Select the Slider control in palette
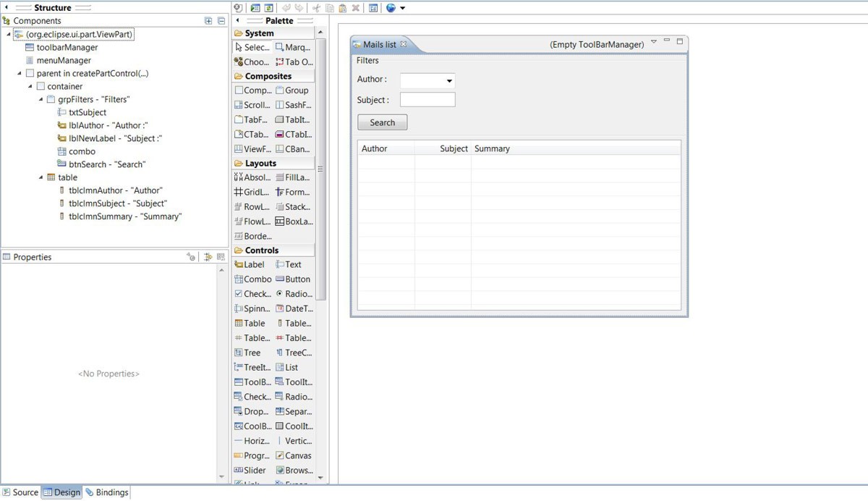868x501 pixels. pyautogui.click(x=251, y=470)
